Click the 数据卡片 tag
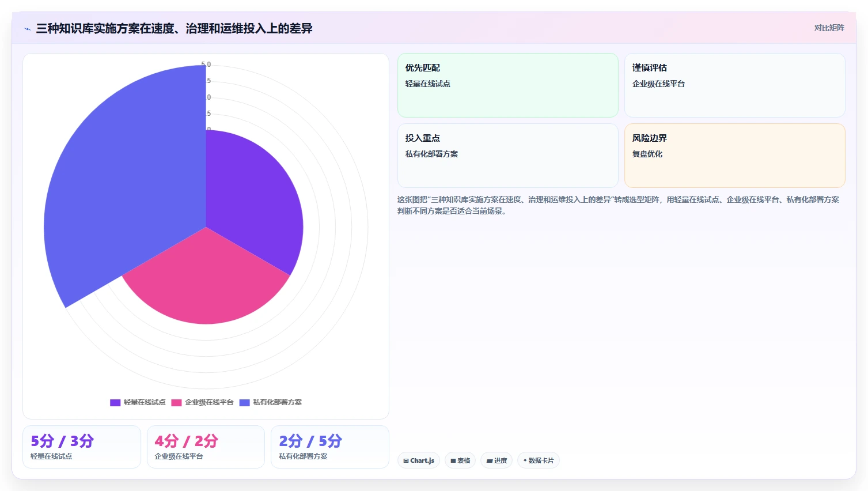 539,460
